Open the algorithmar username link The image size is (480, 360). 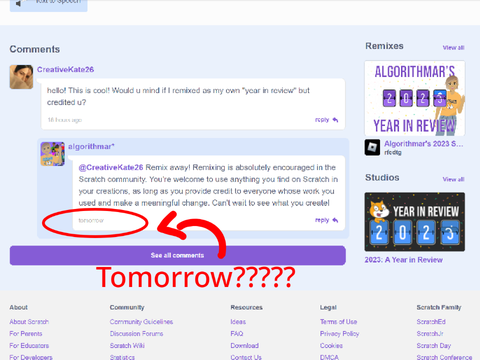click(91, 146)
